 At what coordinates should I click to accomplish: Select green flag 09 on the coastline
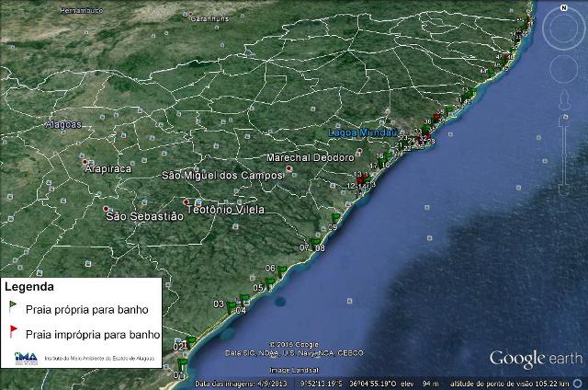click(335, 218)
